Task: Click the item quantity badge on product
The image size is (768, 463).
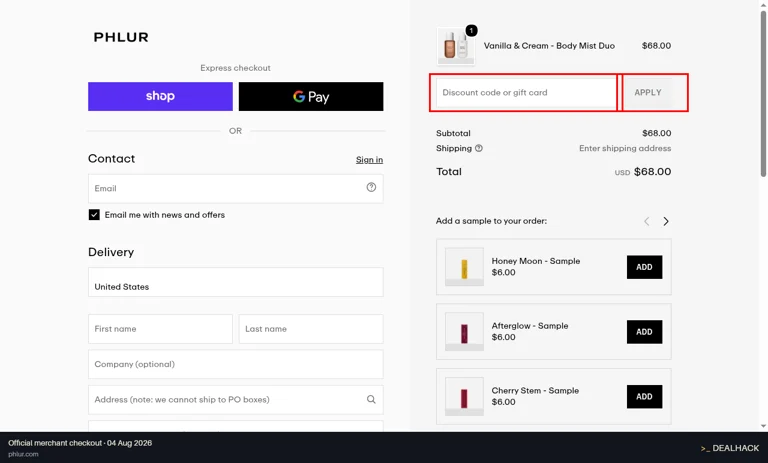Action: click(x=471, y=31)
